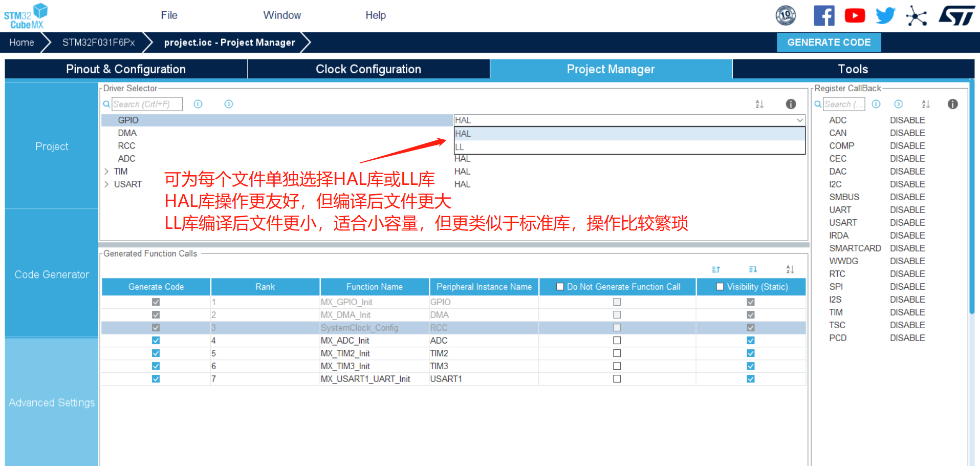Show Register CallBack info

pyautogui.click(x=952, y=104)
